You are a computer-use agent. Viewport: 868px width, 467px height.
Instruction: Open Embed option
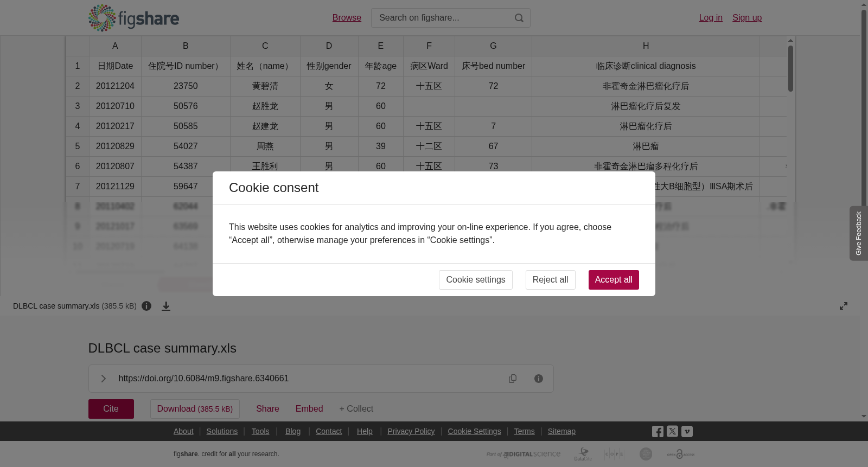tap(309, 409)
